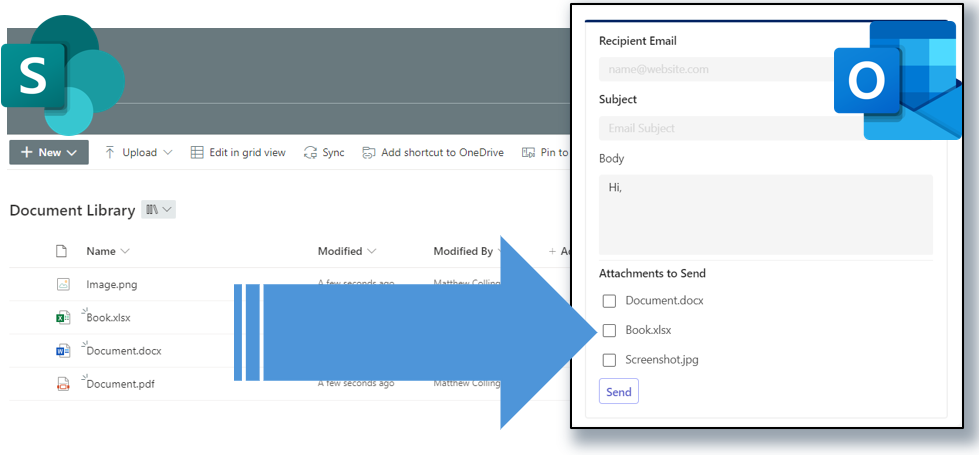Open Document.docx in the document library
The image size is (979, 455).
pos(124,351)
